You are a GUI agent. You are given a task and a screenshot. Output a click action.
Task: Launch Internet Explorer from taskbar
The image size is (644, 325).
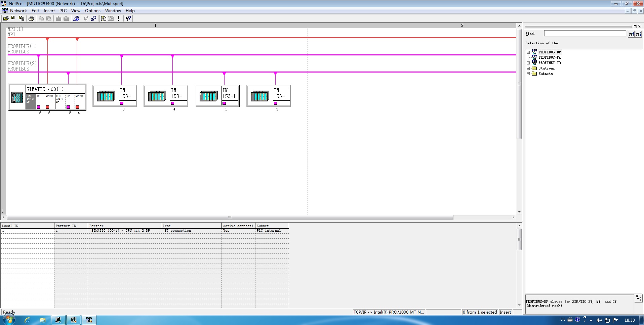pyautogui.click(x=27, y=320)
